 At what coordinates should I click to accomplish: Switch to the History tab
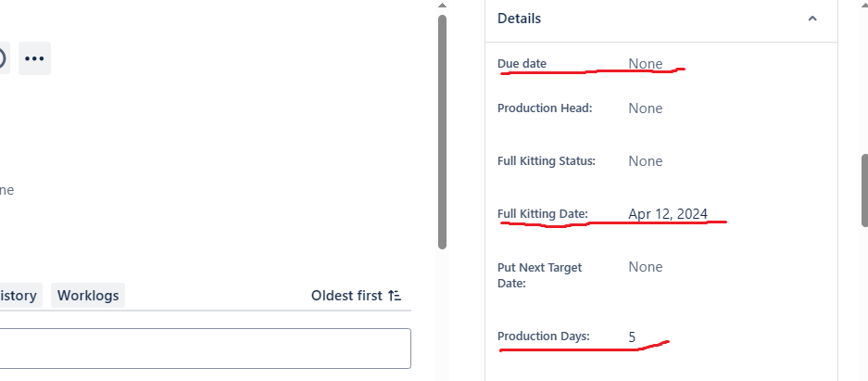(19, 295)
